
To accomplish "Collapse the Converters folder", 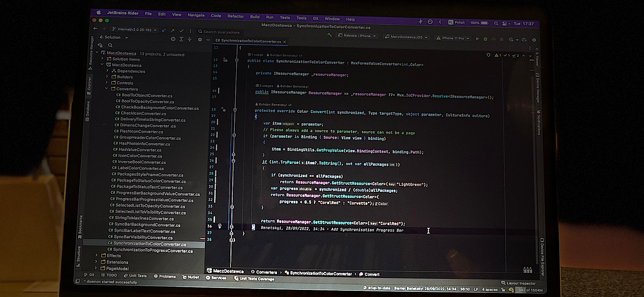I will coord(107,89).
